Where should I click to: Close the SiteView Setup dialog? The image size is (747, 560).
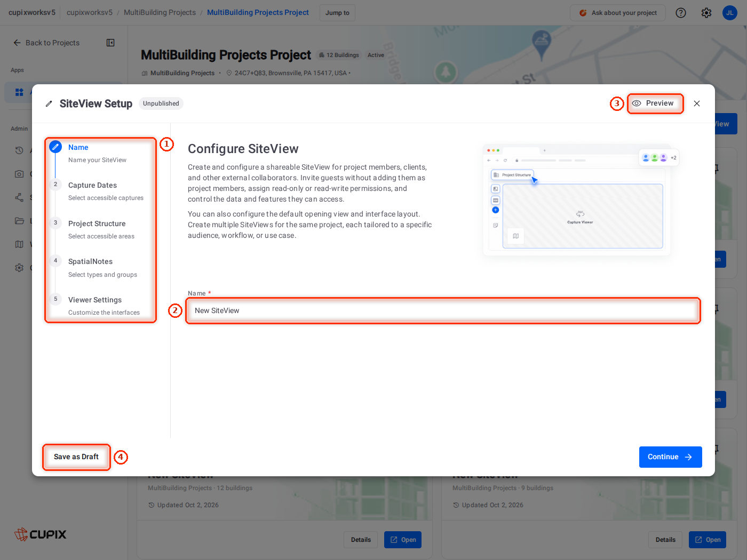(x=697, y=103)
